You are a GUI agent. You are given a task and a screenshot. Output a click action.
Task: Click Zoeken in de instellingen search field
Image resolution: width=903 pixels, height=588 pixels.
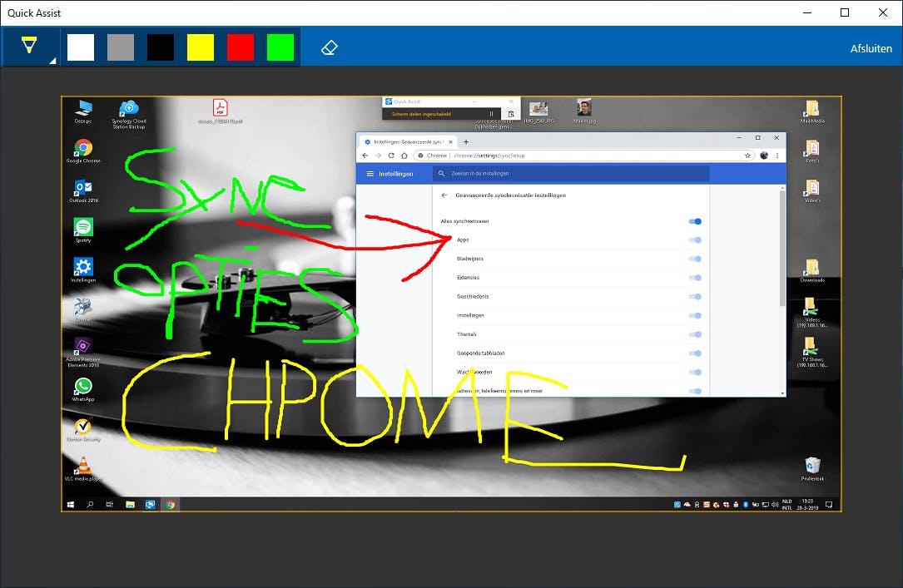(571, 173)
